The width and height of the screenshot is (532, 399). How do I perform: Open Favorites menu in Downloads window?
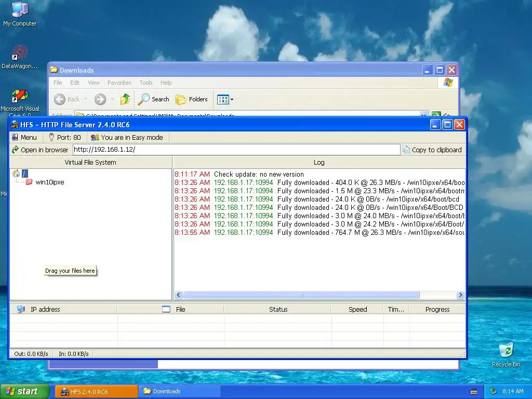click(119, 83)
